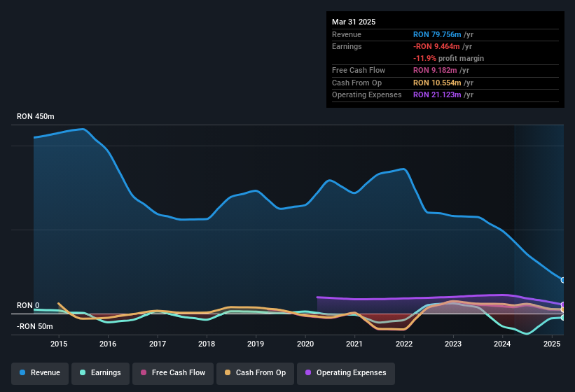This screenshot has width=575, height=392.
Task: Toggle the Cash From Op legend button
Action: tap(255, 373)
